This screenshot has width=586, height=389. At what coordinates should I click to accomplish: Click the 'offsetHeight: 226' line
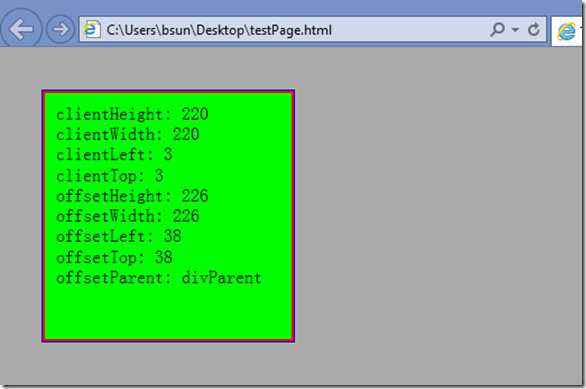pyautogui.click(x=132, y=196)
